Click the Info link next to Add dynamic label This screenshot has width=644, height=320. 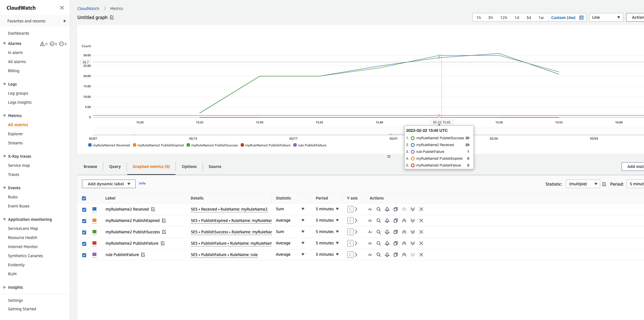(143, 183)
